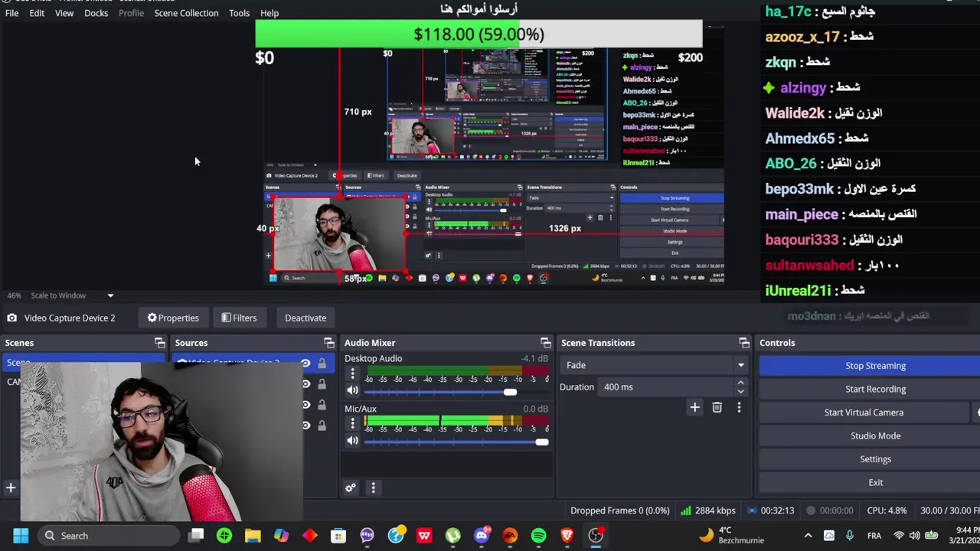
Task: Open the Docks menu
Action: tap(96, 13)
